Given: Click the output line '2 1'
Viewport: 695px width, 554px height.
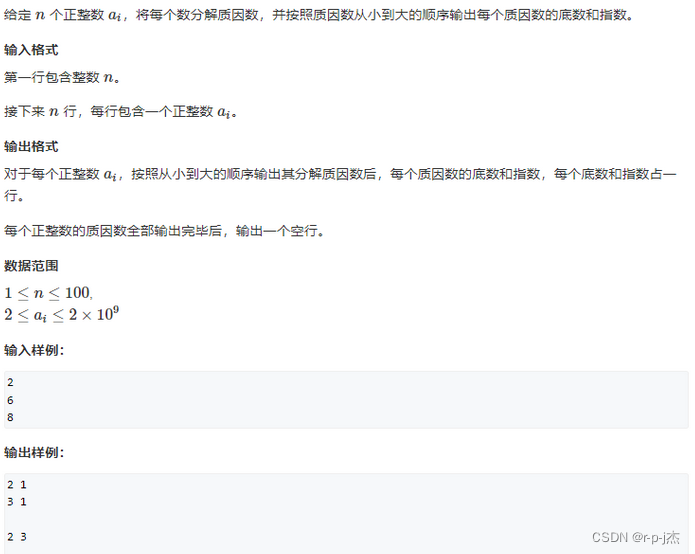Looking at the screenshot, I should 17,485.
